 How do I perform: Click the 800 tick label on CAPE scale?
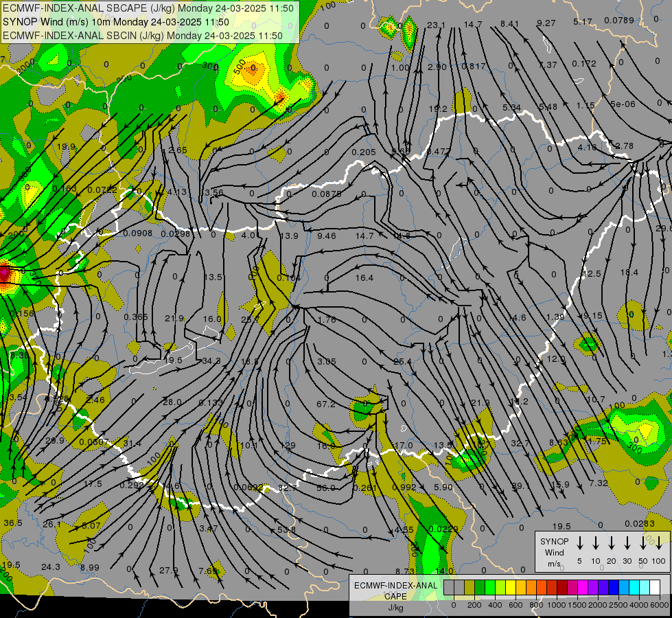coord(536,605)
